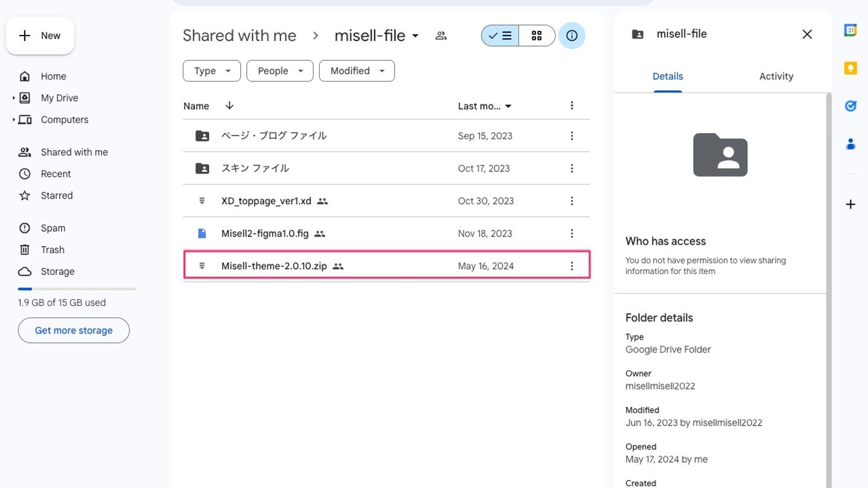Viewport: 868px width, 488px height.
Task: Open Google Tasks side panel
Action: tap(850, 106)
